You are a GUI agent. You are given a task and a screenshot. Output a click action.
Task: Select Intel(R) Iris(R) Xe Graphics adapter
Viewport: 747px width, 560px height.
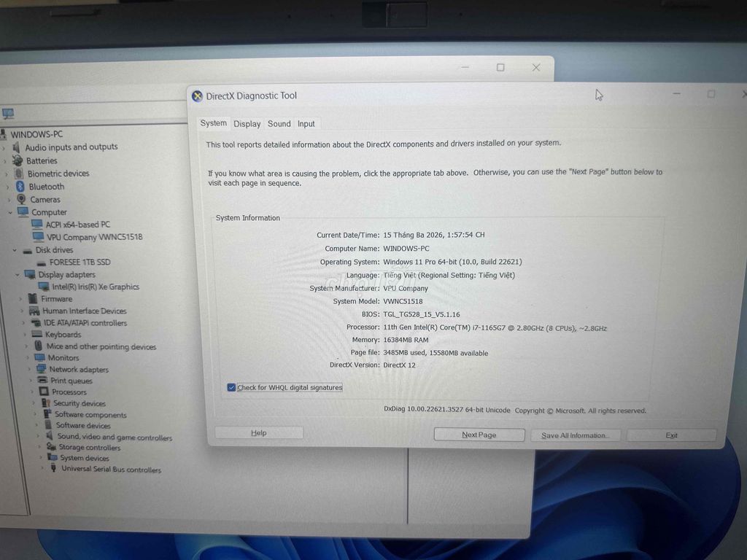pyautogui.click(x=96, y=287)
